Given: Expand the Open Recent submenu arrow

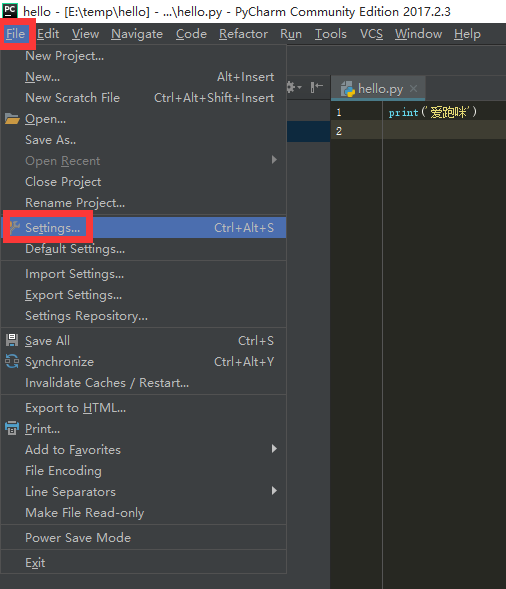Looking at the screenshot, I should coord(274,160).
